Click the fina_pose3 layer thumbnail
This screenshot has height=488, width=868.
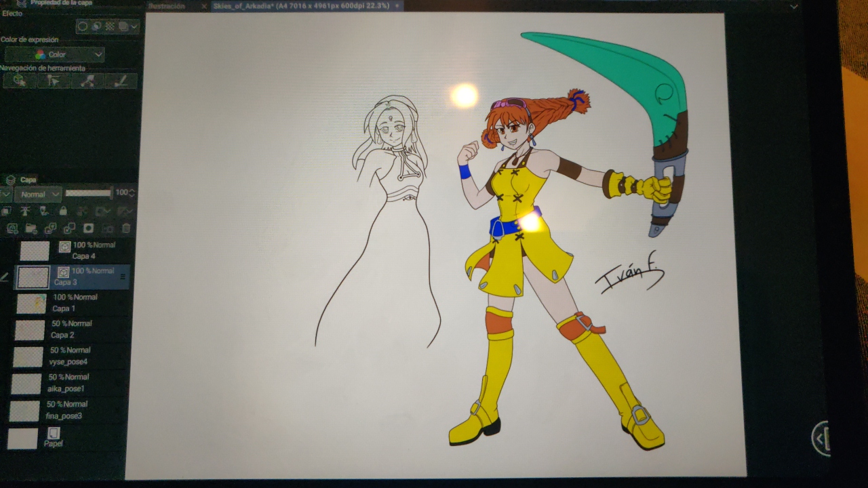[24, 411]
